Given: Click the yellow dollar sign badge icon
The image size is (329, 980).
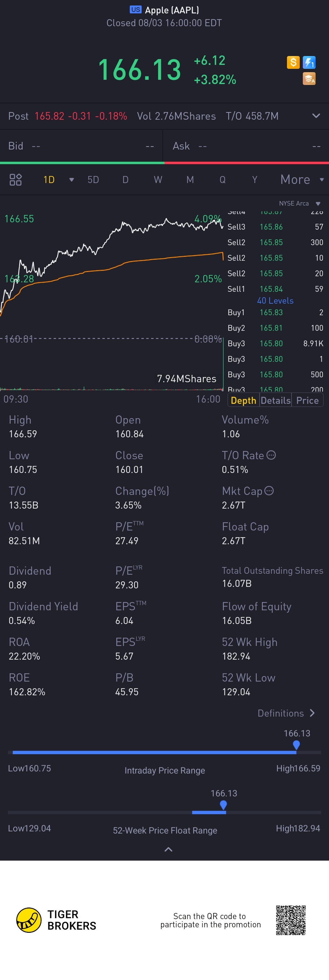Looking at the screenshot, I should (x=293, y=62).
